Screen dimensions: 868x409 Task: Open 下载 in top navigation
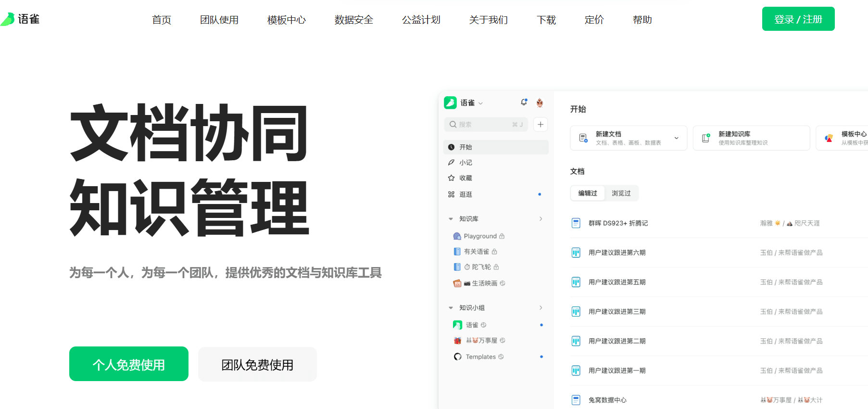coord(546,20)
